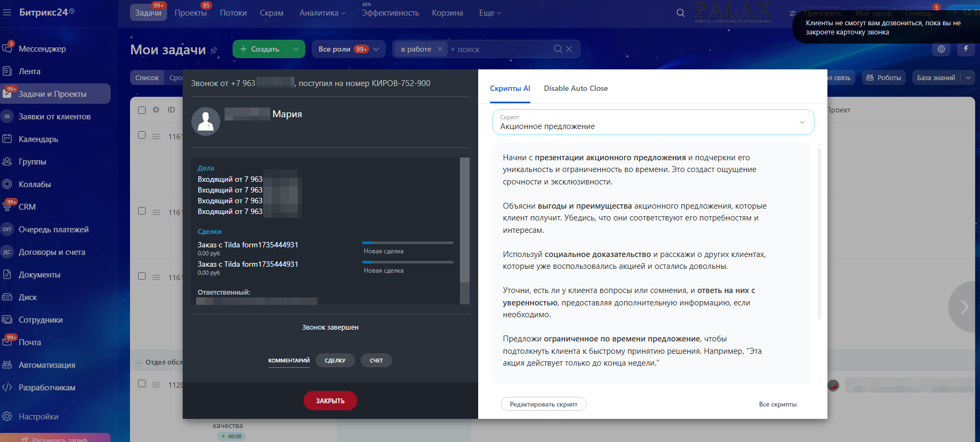
Task: Open the Все роли dropdown
Action: coord(348,49)
